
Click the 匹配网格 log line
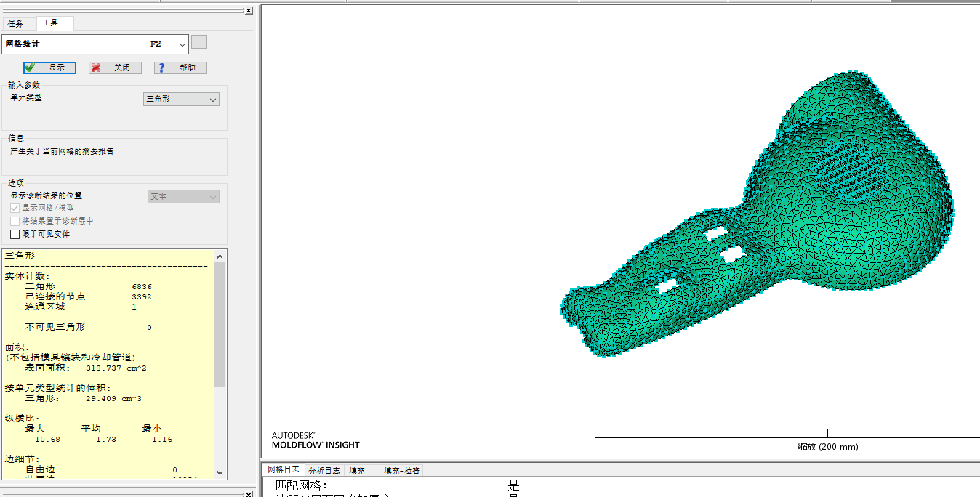(x=397, y=485)
